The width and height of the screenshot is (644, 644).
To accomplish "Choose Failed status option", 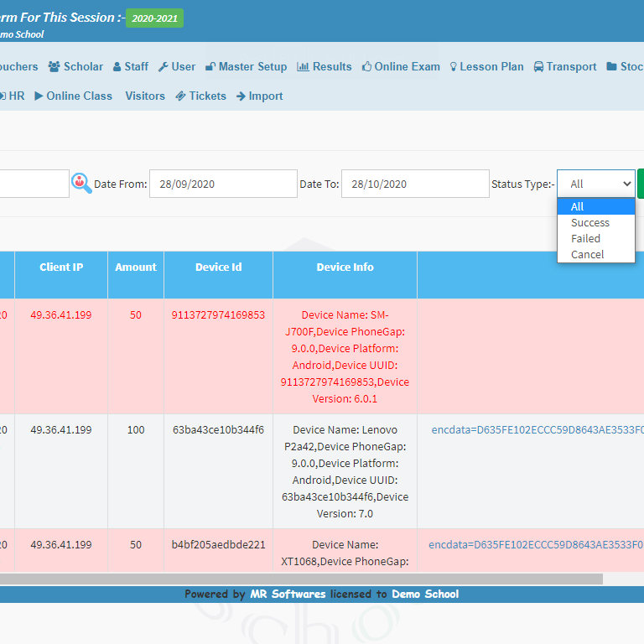I will coord(585,239).
